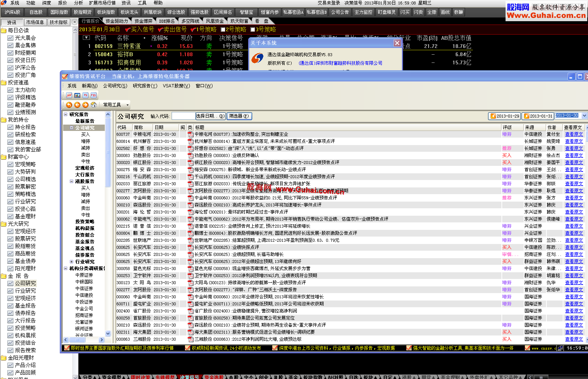The image size is (588, 379).
Task: Click the 筛选器(F) button
Action: (239, 116)
